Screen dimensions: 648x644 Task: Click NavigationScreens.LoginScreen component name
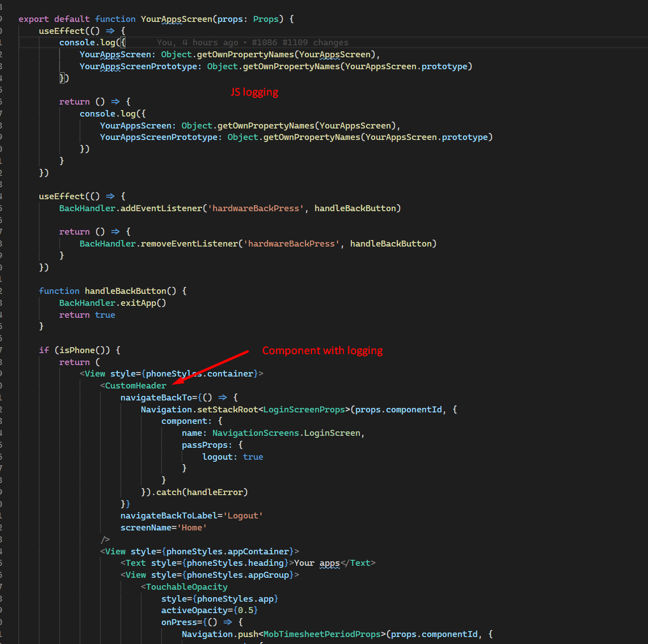(287, 432)
